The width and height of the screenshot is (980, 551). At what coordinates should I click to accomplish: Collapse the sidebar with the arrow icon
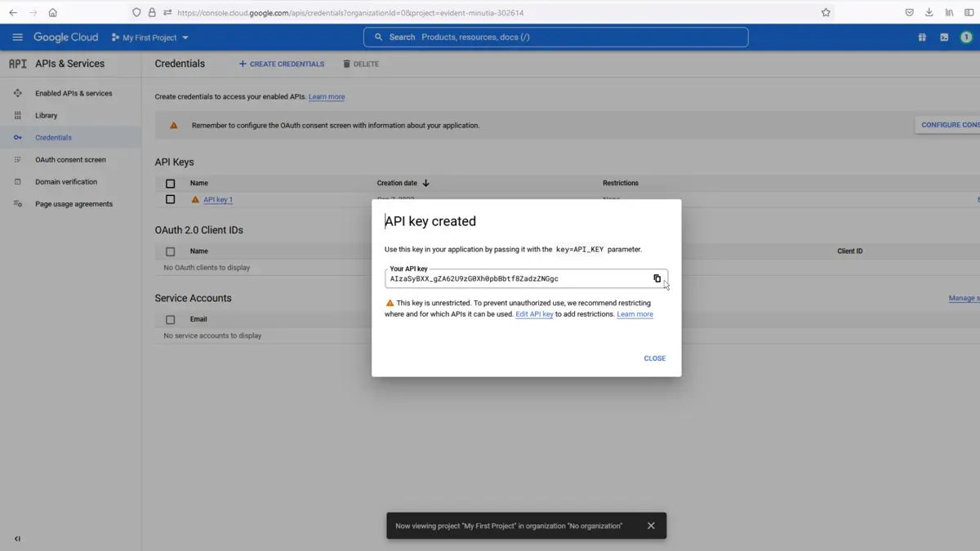click(x=17, y=539)
